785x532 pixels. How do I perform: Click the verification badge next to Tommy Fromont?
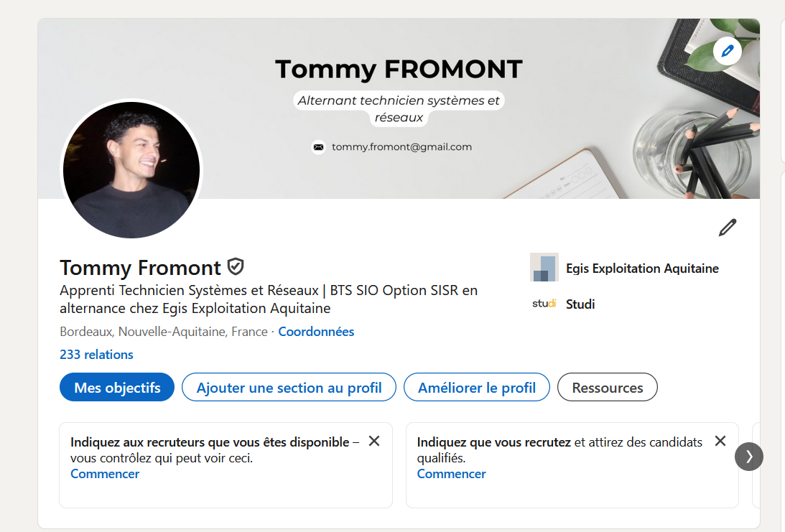235,266
